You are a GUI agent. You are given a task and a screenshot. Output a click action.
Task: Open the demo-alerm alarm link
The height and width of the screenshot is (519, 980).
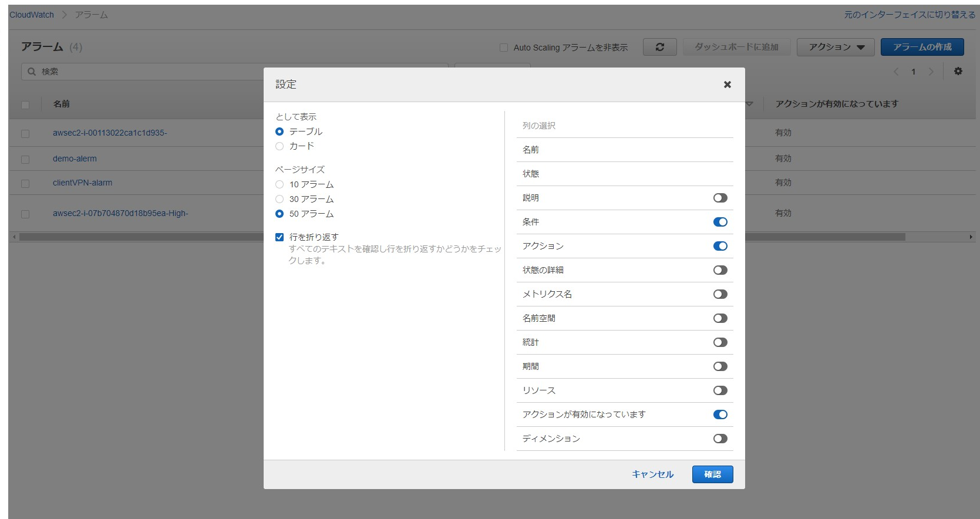click(x=75, y=159)
